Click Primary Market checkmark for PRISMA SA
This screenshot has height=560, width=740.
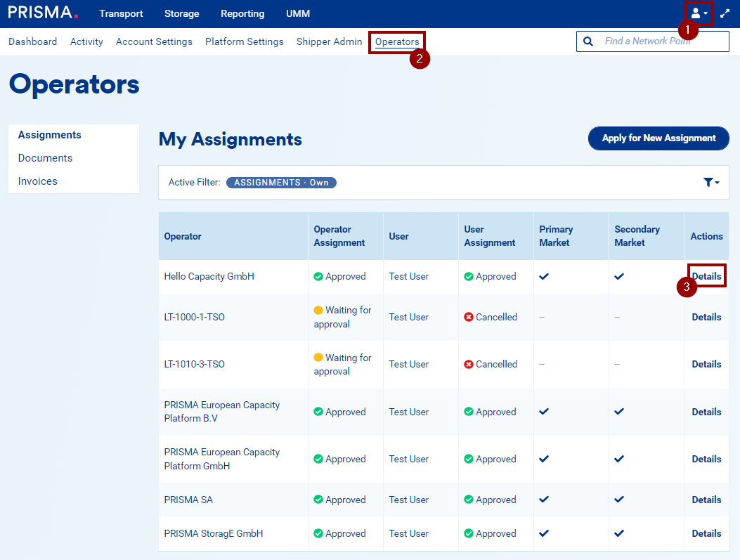[544, 500]
